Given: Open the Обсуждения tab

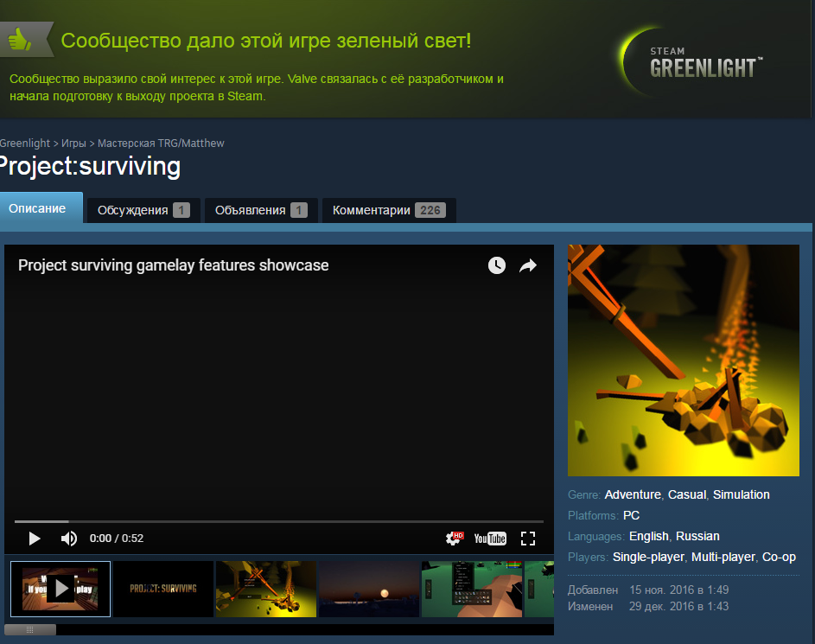Looking at the screenshot, I should tap(143, 211).
